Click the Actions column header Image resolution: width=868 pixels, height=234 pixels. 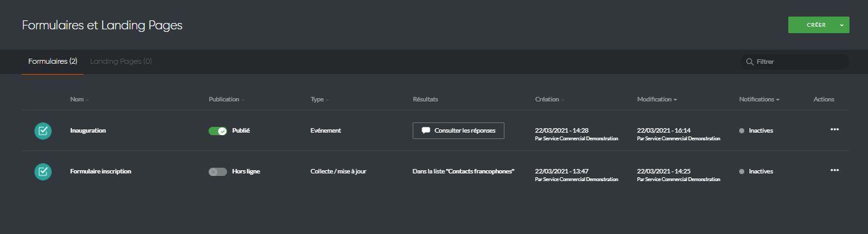click(x=824, y=99)
